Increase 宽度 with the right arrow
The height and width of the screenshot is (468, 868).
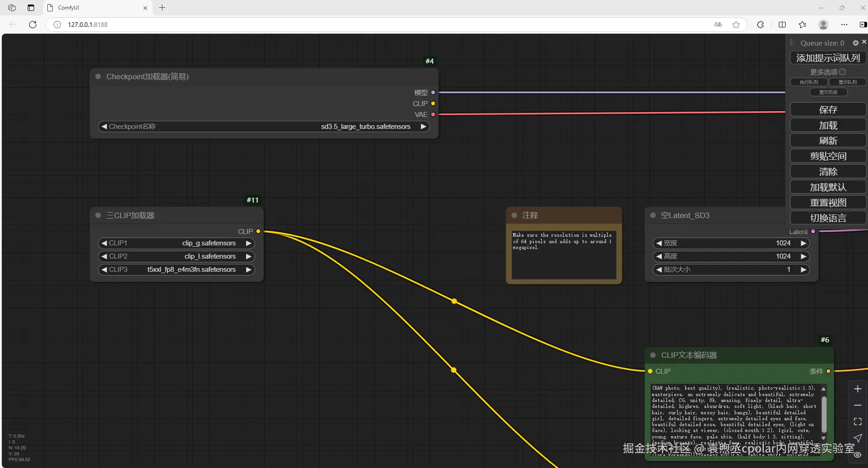(804, 243)
